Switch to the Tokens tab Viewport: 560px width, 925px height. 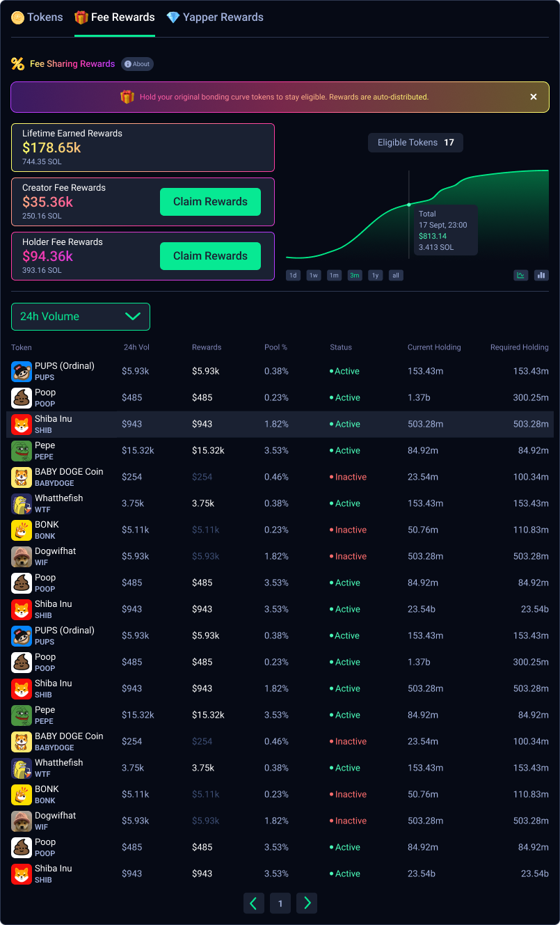(x=38, y=17)
